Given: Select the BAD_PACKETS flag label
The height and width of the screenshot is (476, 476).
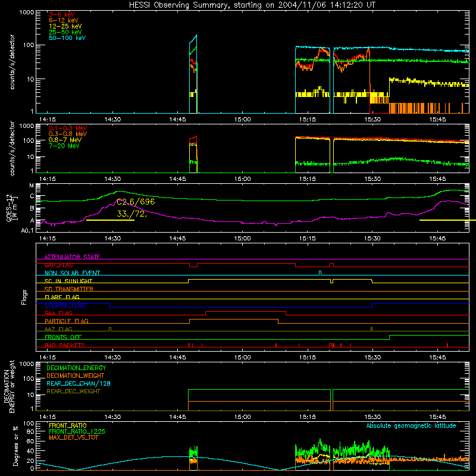Looking at the screenshot, I should (x=65, y=345).
